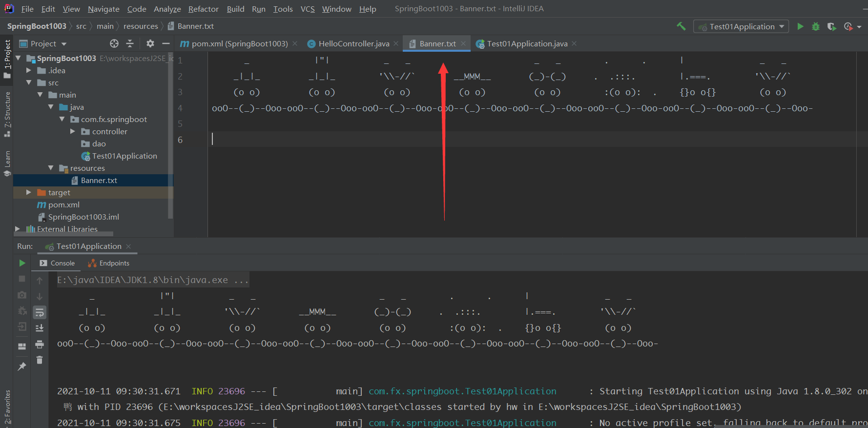This screenshot has width=868, height=428.
Task: Toggle scroll to end of console
Action: pyautogui.click(x=40, y=328)
